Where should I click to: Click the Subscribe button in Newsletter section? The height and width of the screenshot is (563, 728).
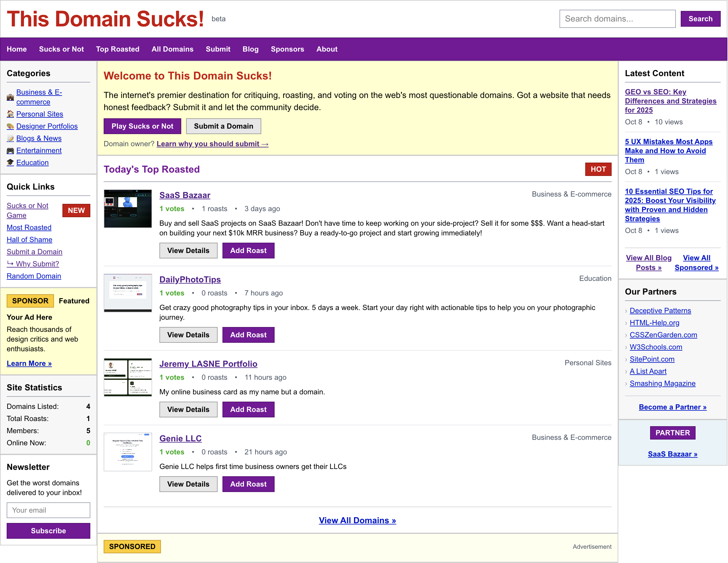click(x=48, y=531)
